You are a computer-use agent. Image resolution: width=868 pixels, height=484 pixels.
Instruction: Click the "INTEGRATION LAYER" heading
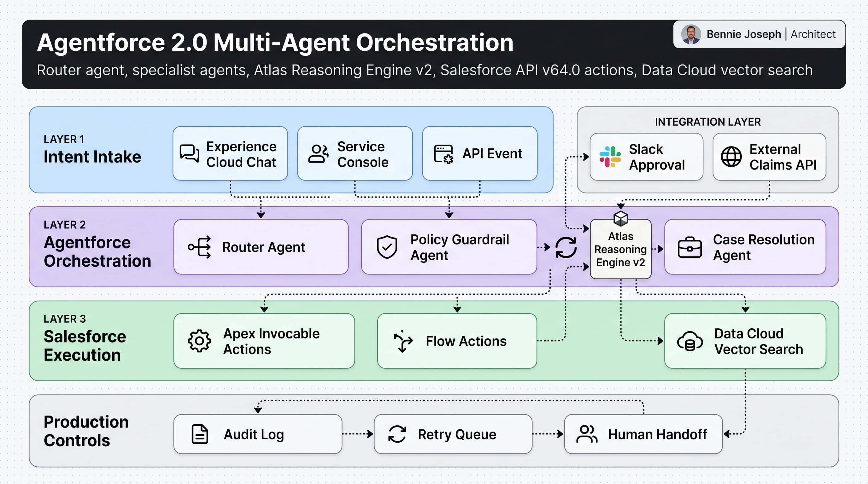click(707, 122)
